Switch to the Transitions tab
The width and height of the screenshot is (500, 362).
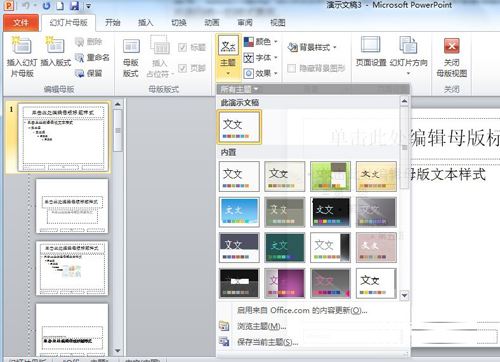pyautogui.click(x=179, y=23)
